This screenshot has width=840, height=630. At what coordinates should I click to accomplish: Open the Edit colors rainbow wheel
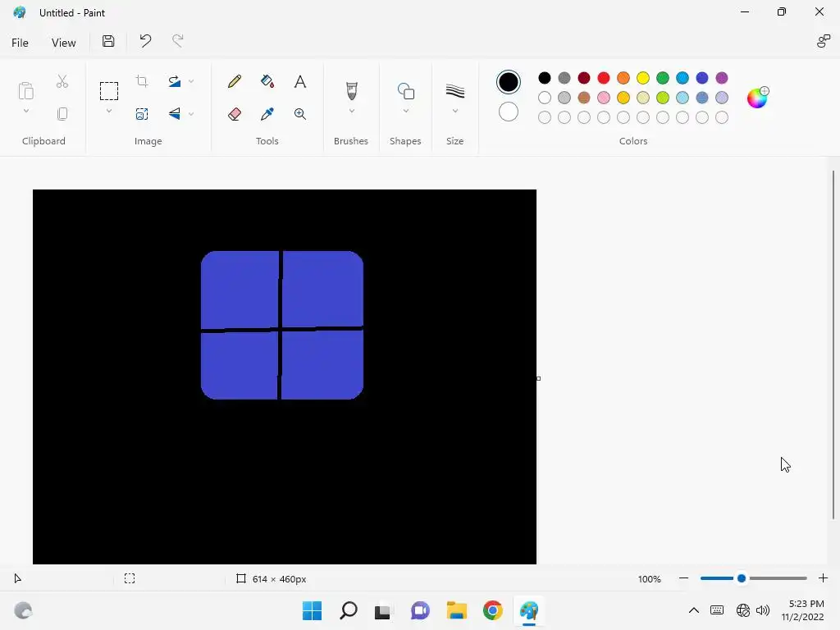pyautogui.click(x=757, y=98)
